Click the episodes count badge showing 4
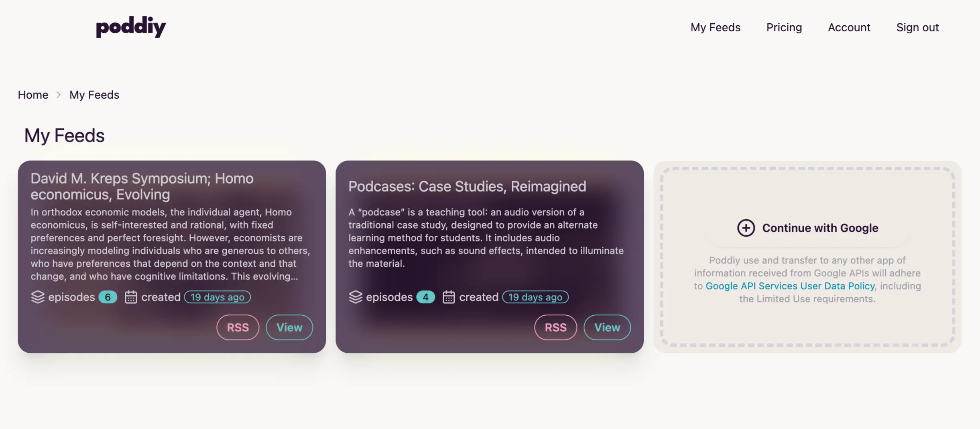This screenshot has height=429, width=980. (425, 297)
